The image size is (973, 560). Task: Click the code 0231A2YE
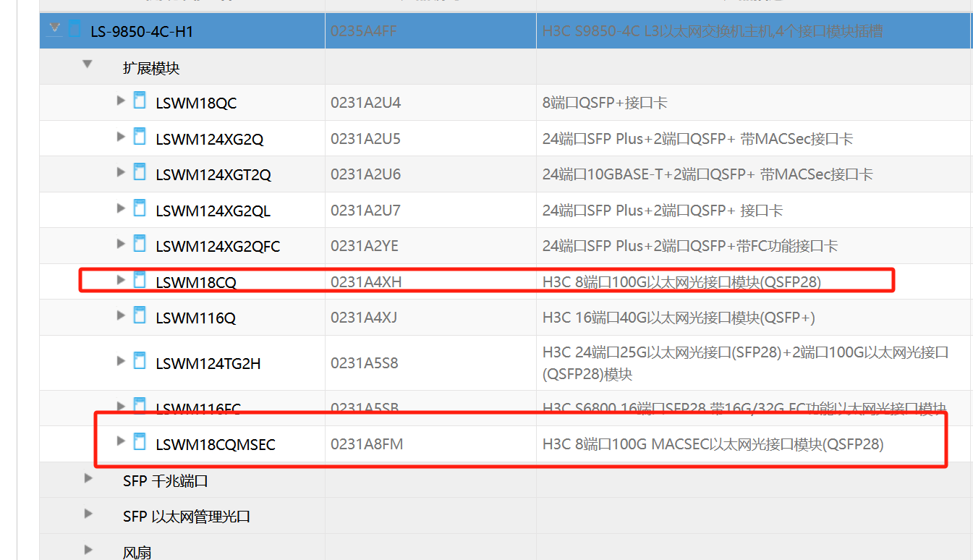point(365,246)
